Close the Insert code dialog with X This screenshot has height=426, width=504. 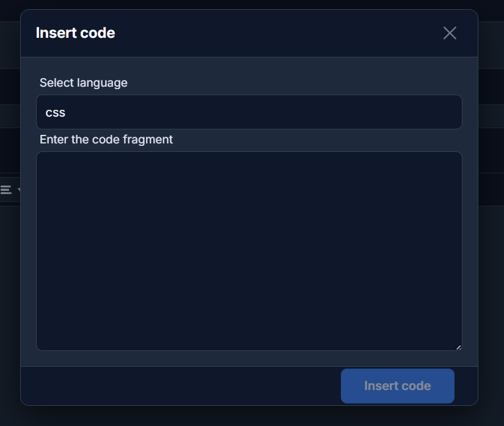tap(450, 33)
